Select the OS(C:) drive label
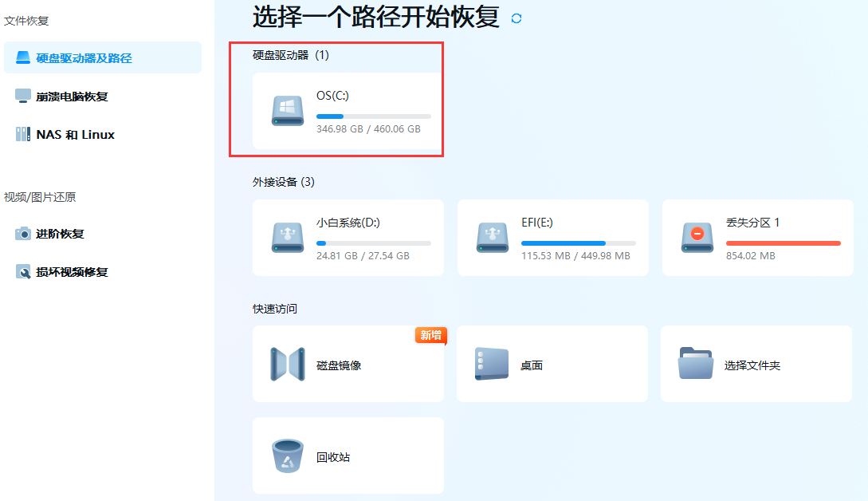The height and width of the screenshot is (501, 868). click(332, 95)
